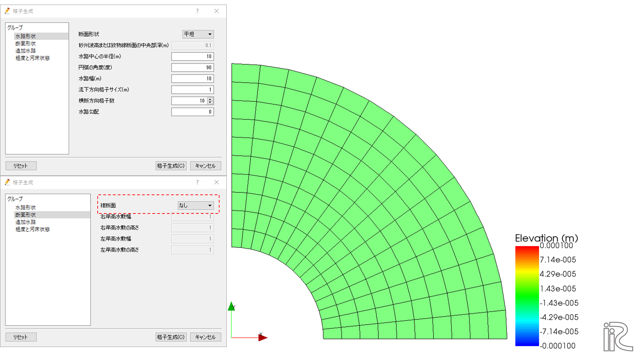The width and height of the screenshot is (644, 355).
Task: Click the help question mark in upper dialog
Action: point(197,11)
